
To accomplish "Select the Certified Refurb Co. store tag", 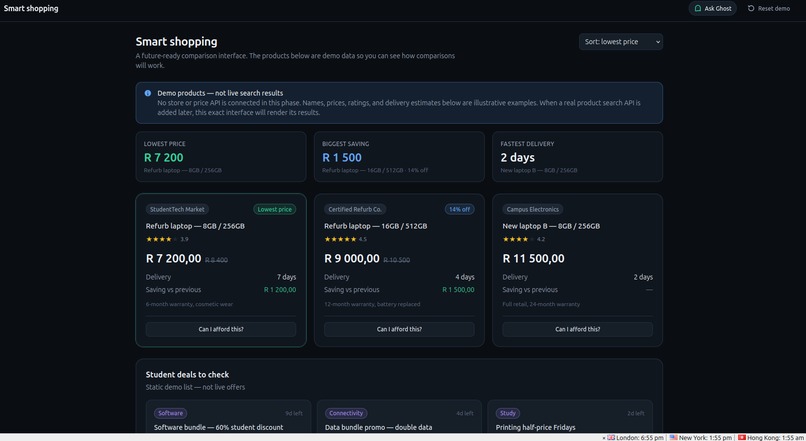I will [355, 209].
